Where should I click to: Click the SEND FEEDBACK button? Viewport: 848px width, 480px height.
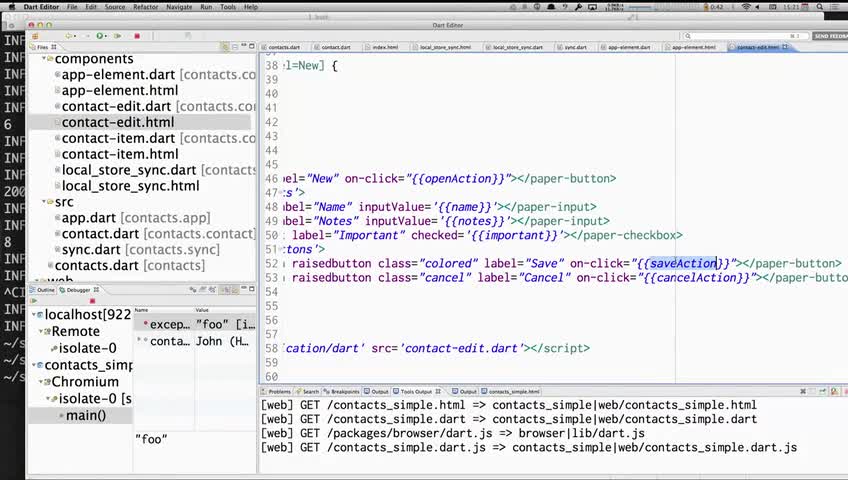coord(830,36)
